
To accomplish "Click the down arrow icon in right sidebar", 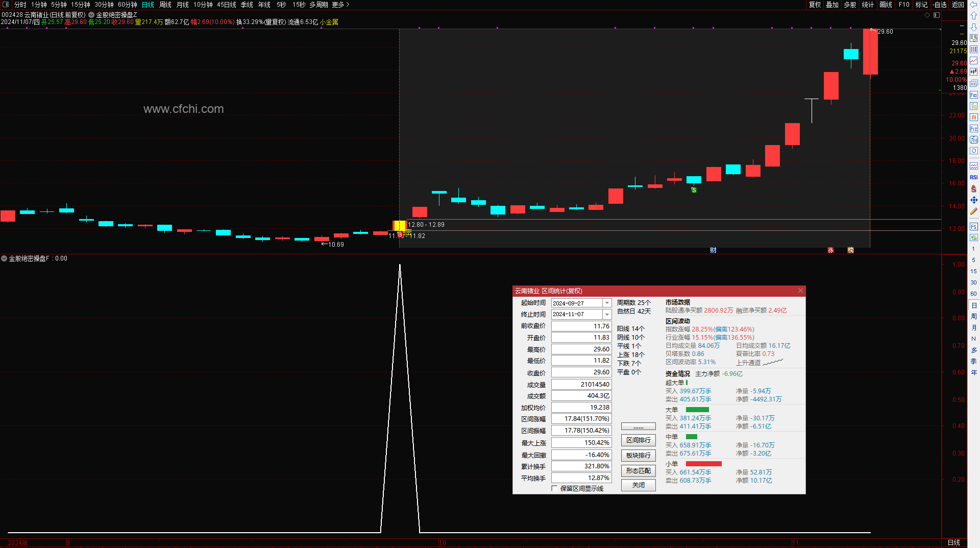I will (x=974, y=27).
